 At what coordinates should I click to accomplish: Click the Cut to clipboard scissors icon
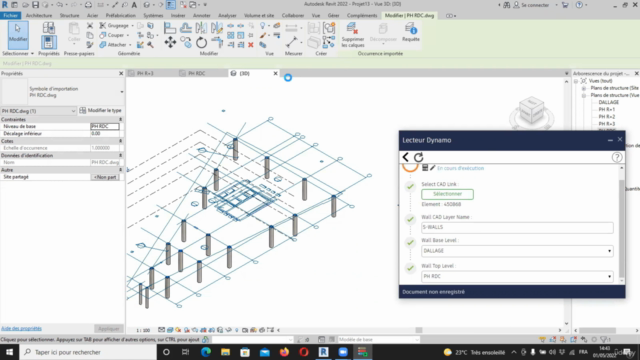tap(90, 25)
